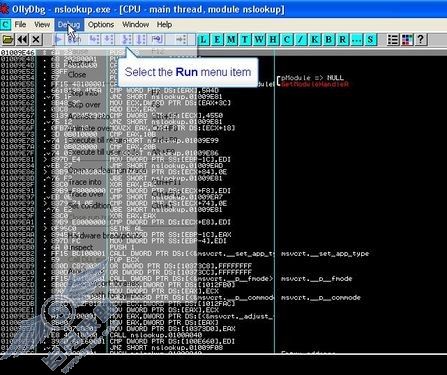Image resolution: width=447 pixels, height=375 pixels.
Task: Open the Options menu
Action: [x=101, y=25]
